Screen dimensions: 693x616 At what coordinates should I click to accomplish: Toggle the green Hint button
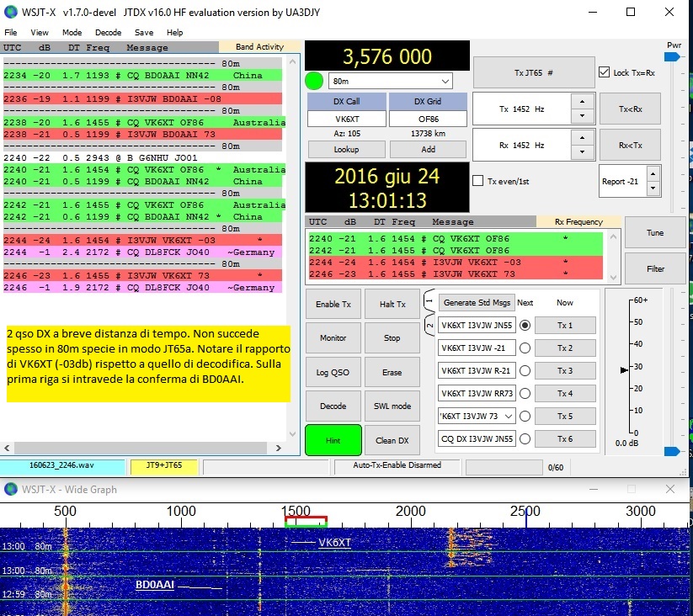point(333,440)
